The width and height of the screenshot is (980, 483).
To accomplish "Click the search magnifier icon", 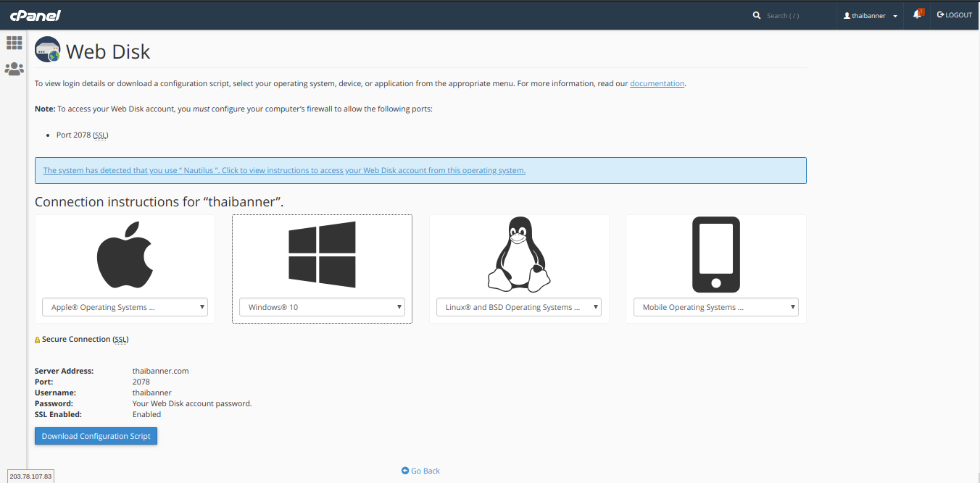I will (757, 15).
